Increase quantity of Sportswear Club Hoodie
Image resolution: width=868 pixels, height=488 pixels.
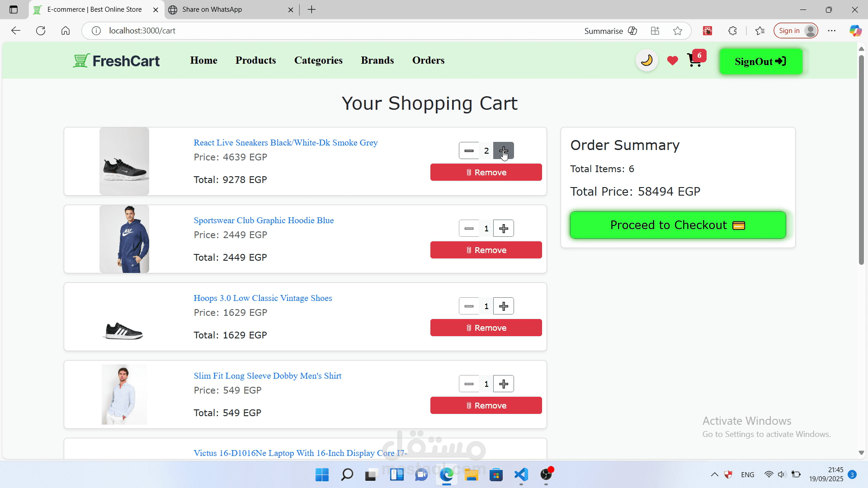pos(504,228)
